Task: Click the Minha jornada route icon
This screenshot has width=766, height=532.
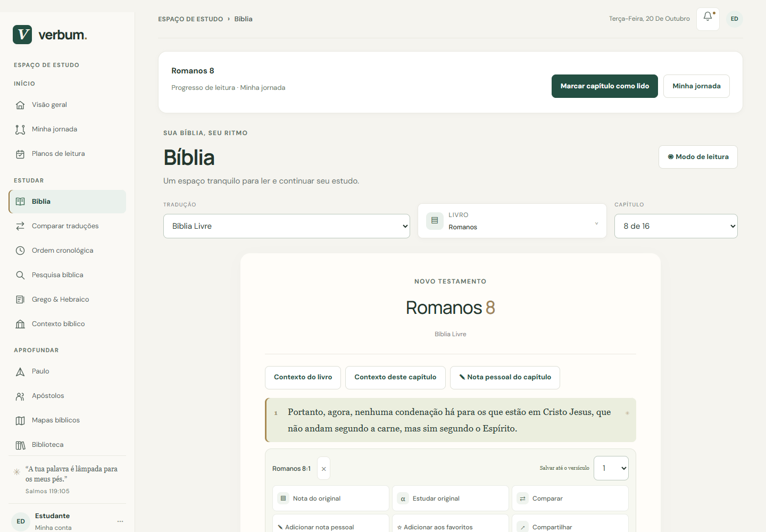Action: tap(20, 129)
